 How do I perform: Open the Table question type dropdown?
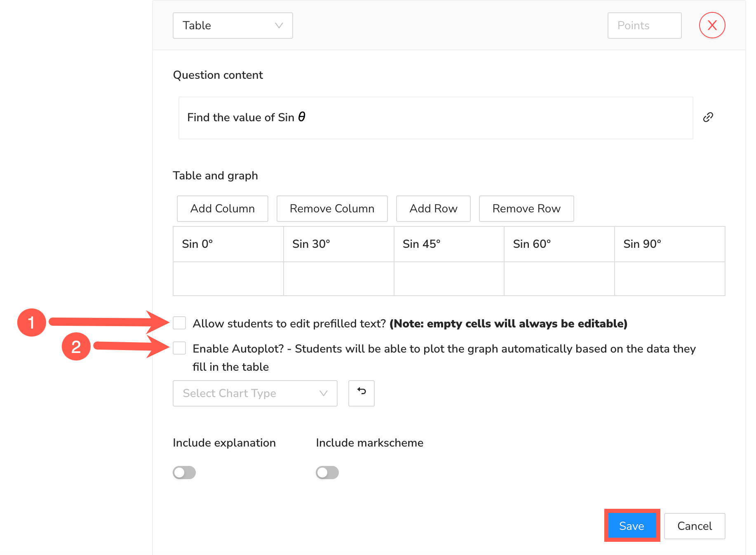click(232, 26)
